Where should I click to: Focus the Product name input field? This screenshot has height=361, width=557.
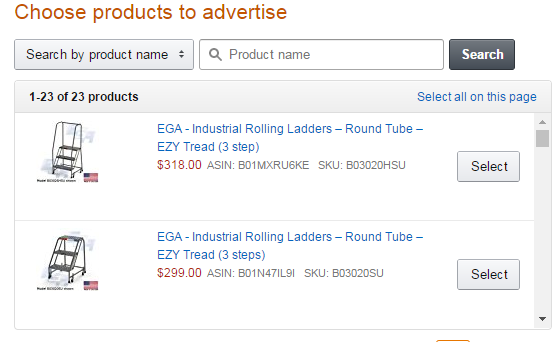(321, 54)
